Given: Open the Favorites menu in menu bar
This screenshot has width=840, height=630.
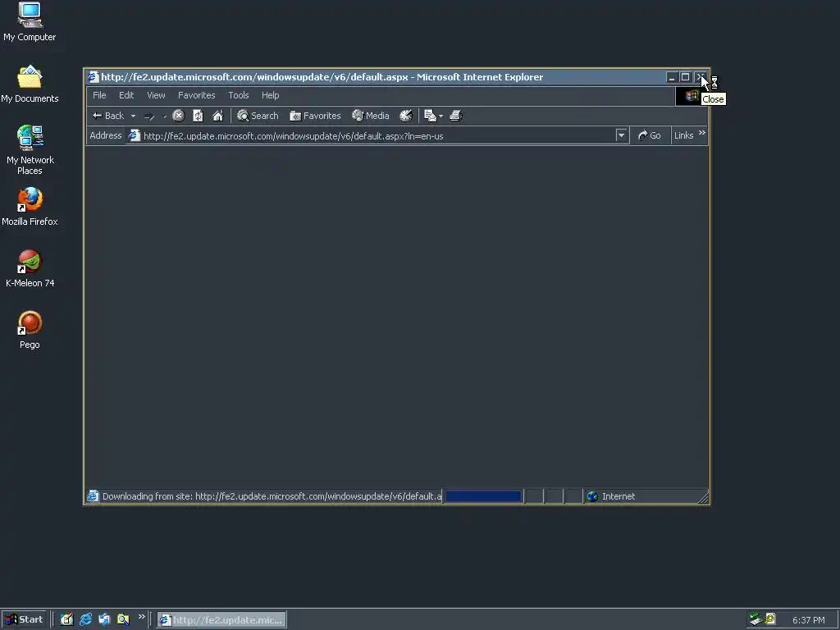Looking at the screenshot, I should pos(197,95).
